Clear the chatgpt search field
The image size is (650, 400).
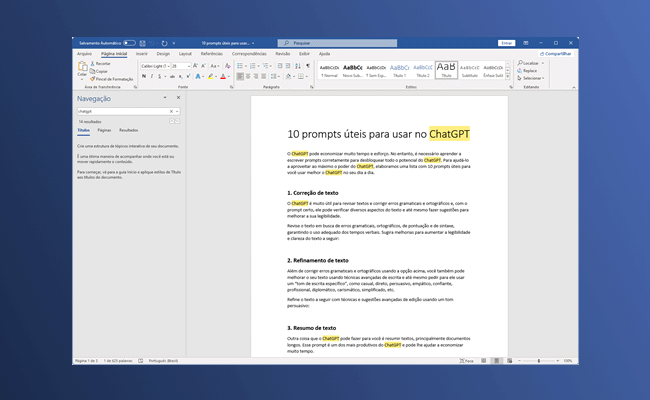coord(171,112)
